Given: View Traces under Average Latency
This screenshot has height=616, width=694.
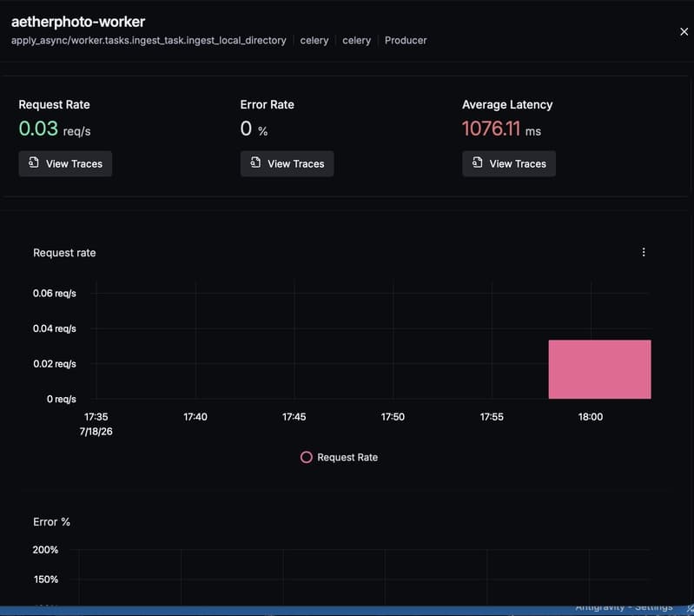Looking at the screenshot, I should point(508,164).
